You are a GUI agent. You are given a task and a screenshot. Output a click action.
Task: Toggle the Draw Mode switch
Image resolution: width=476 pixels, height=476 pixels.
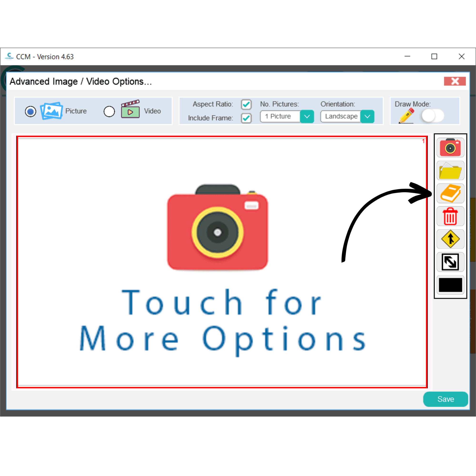(x=432, y=116)
